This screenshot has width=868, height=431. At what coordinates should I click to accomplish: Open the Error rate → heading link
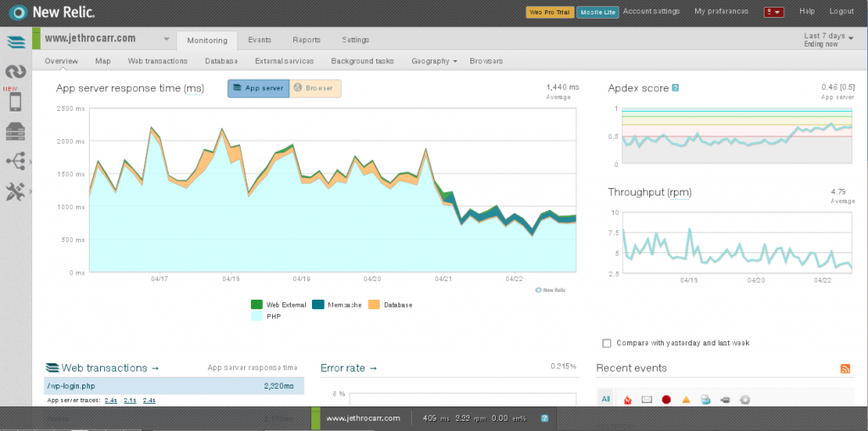pyautogui.click(x=348, y=368)
